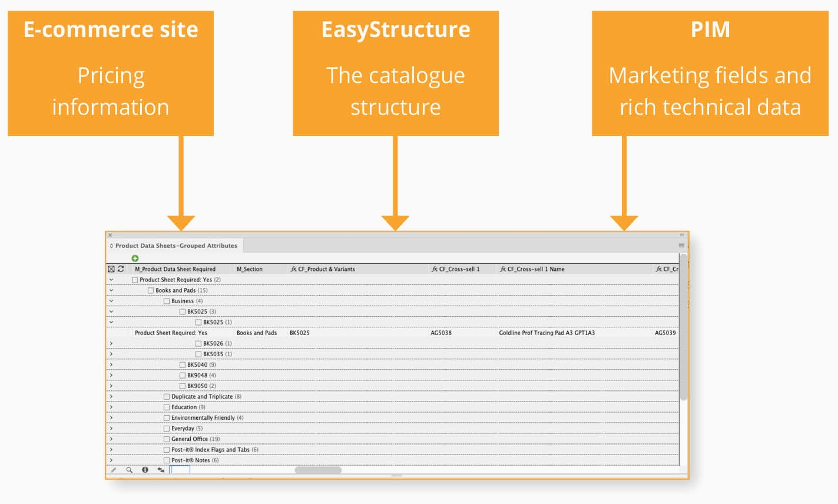Click the CF_Product & Variants column header

[x=323, y=269]
